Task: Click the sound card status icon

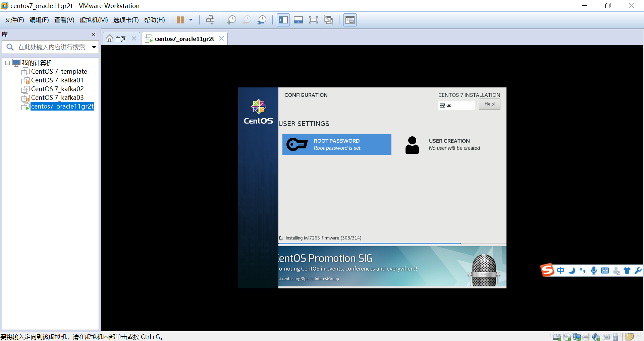Action: tap(596, 337)
